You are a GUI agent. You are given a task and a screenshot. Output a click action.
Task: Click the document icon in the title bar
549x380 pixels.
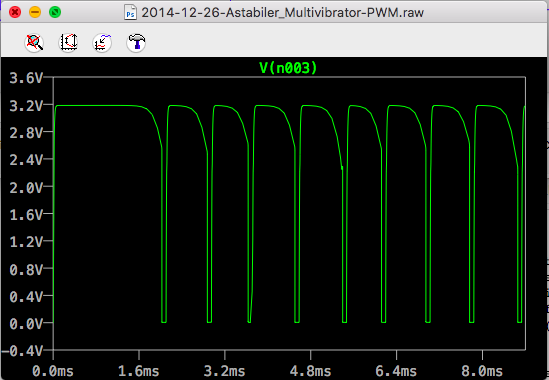click(x=131, y=13)
